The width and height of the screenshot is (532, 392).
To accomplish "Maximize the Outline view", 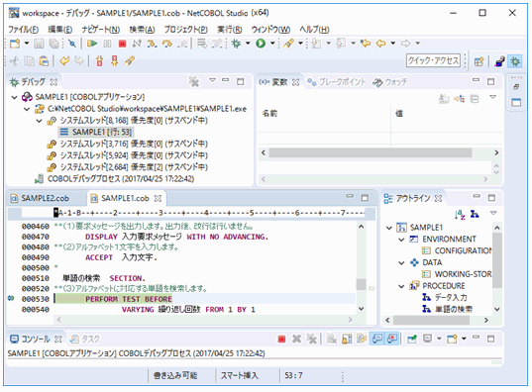I will tap(491, 197).
